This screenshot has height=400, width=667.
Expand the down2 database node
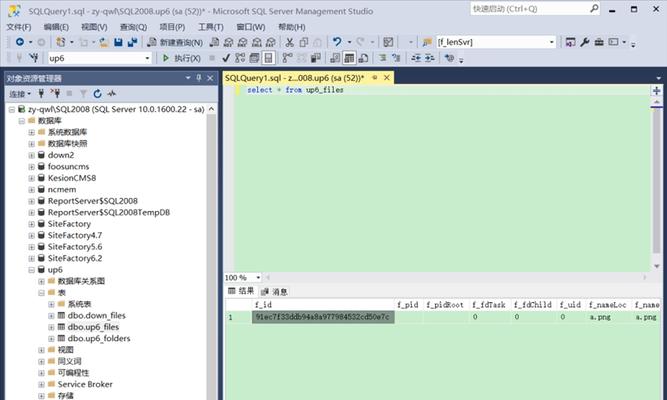31,155
